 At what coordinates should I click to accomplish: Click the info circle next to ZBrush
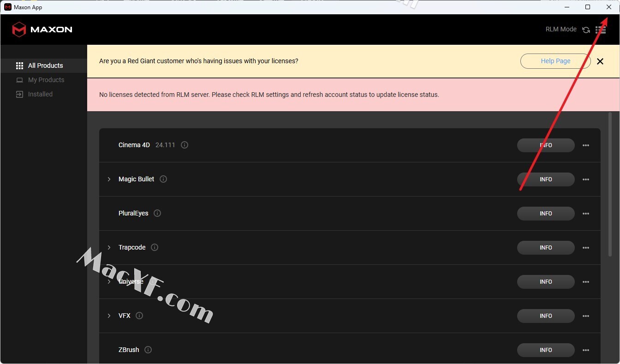148,350
